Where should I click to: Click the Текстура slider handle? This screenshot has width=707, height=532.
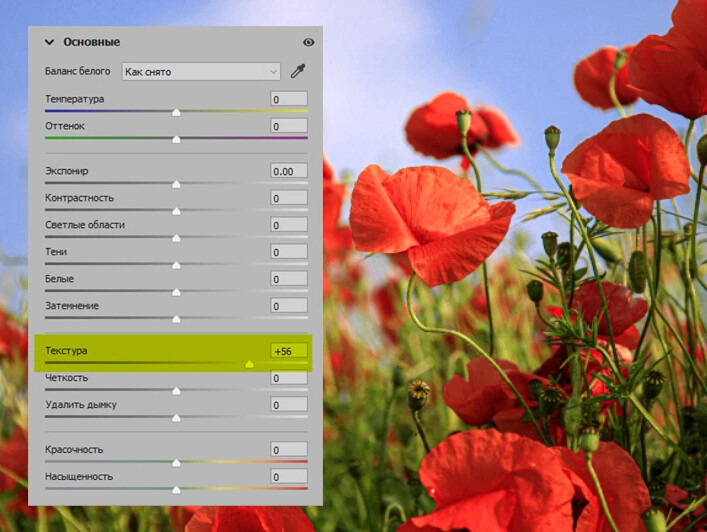pyautogui.click(x=249, y=364)
